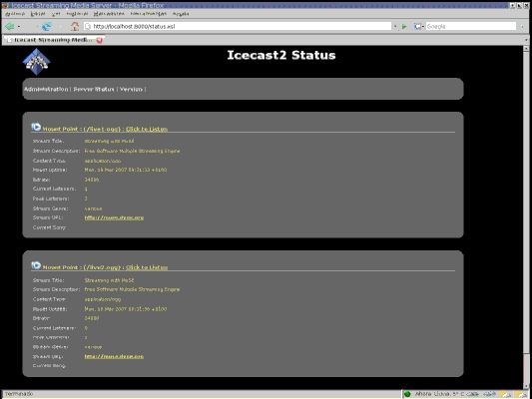The height and width of the screenshot is (399, 532).
Task: Click the green Go arrow beside address bar
Action: (404, 26)
